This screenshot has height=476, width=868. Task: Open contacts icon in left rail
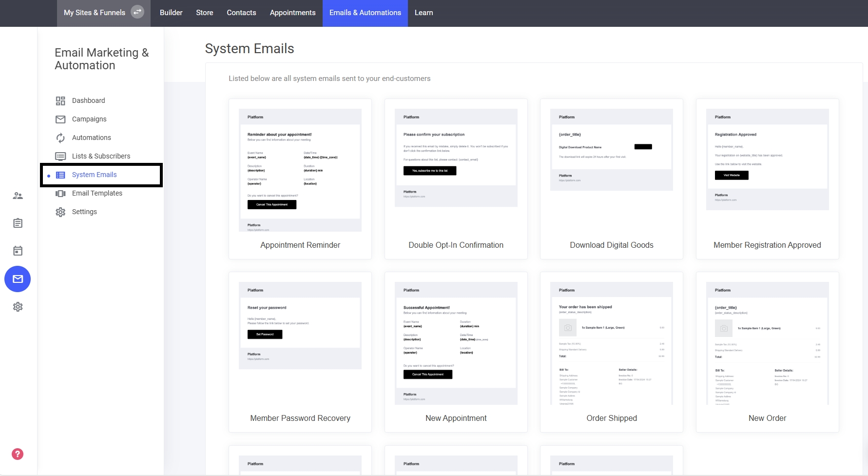click(x=18, y=196)
